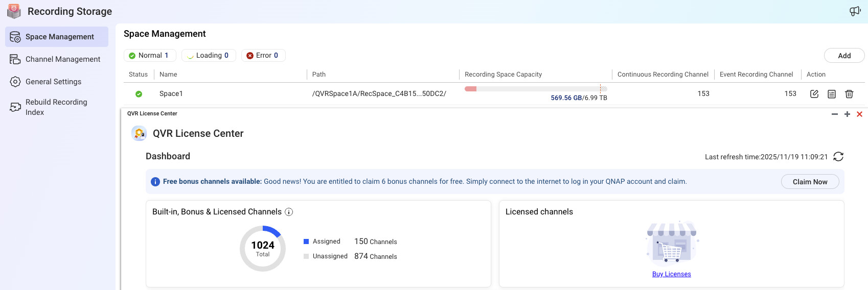
Task: Go to General Settings
Action: pos(53,82)
